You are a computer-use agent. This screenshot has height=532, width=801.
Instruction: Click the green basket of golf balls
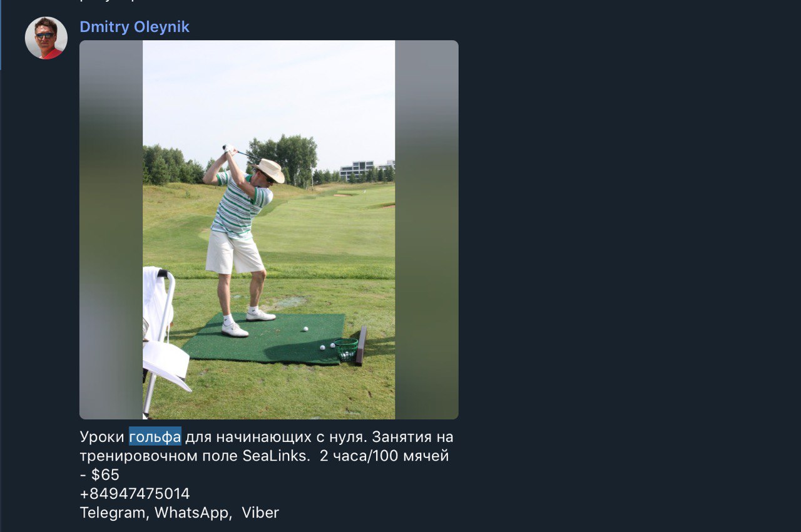346,349
